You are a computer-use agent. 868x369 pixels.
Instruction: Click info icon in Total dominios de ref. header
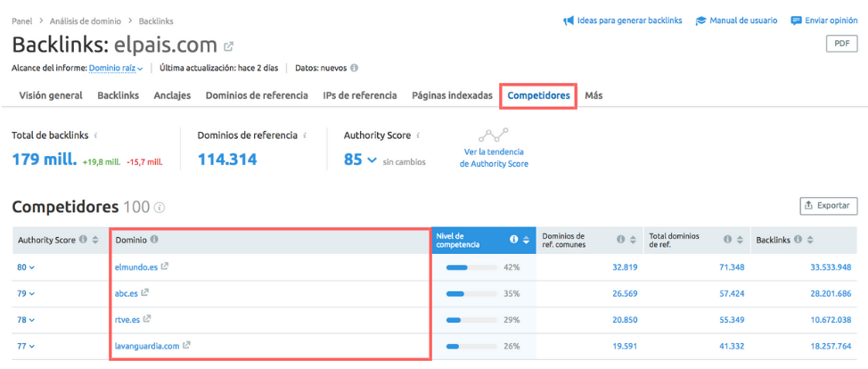pos(727,240)
